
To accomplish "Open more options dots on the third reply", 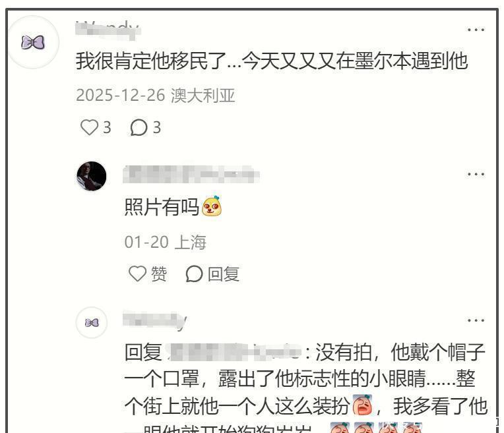I will (476, 320).
